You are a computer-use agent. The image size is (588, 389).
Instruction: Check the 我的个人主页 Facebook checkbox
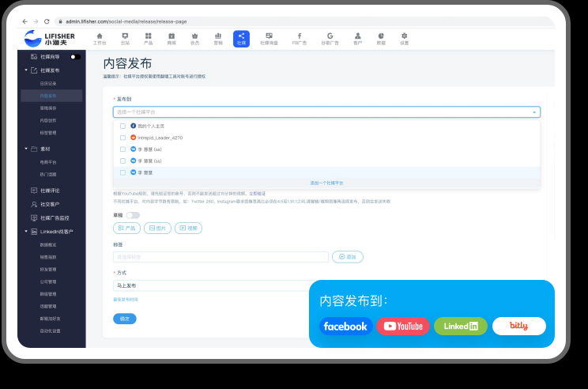click(x=122, y=126)
